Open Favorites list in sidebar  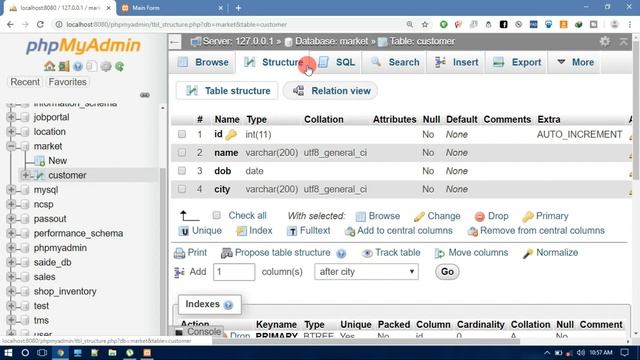(67, 82)
